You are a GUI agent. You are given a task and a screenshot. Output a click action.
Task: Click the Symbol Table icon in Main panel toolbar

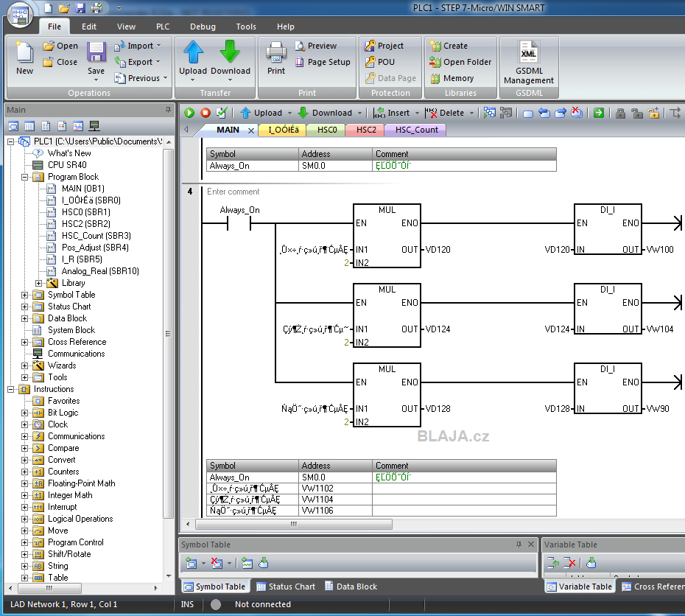coord(13,127)
